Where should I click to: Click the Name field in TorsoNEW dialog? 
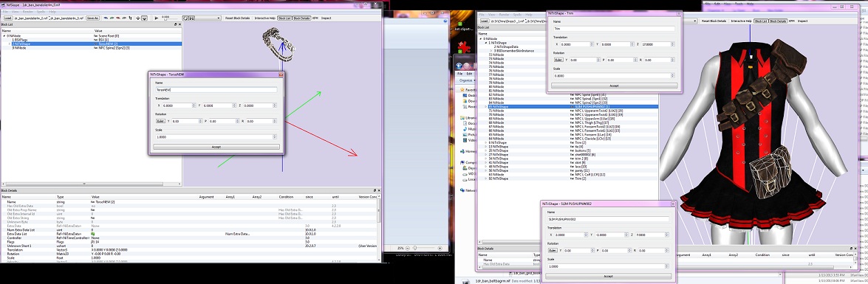216,89
